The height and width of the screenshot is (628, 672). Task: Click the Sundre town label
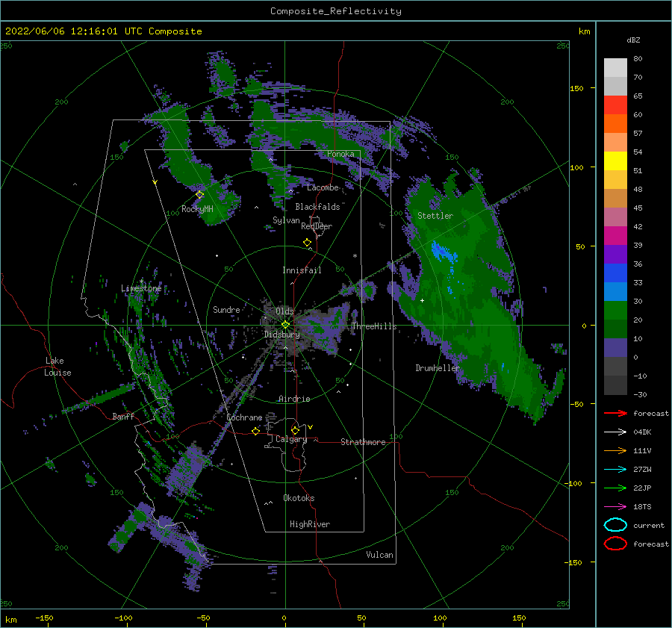[x=226, y=309]
